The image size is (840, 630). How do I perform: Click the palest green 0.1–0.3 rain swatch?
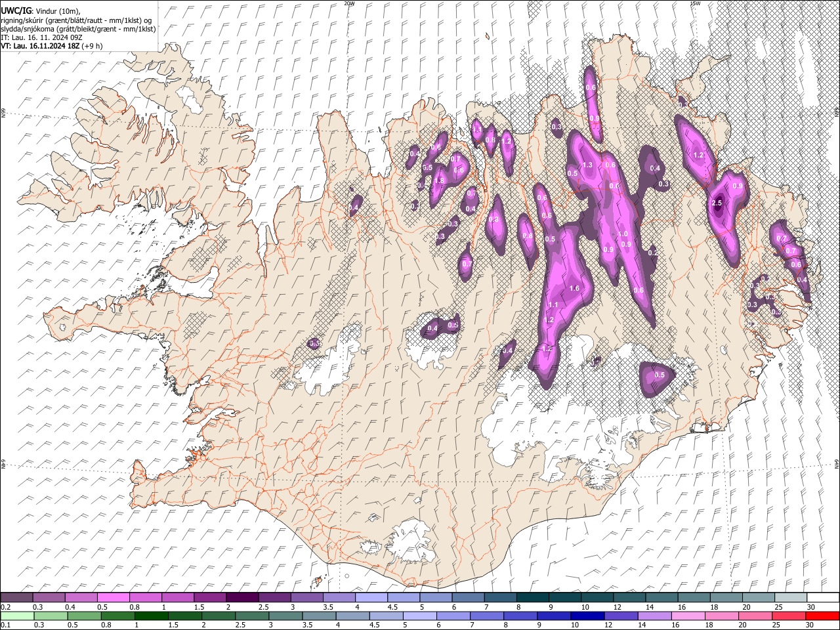[17, 616]
